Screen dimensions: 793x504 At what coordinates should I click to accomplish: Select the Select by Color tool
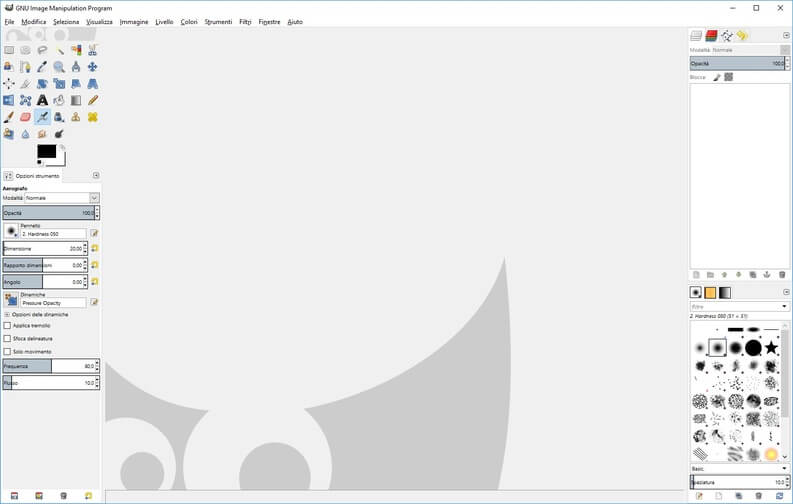pos(76,50)
